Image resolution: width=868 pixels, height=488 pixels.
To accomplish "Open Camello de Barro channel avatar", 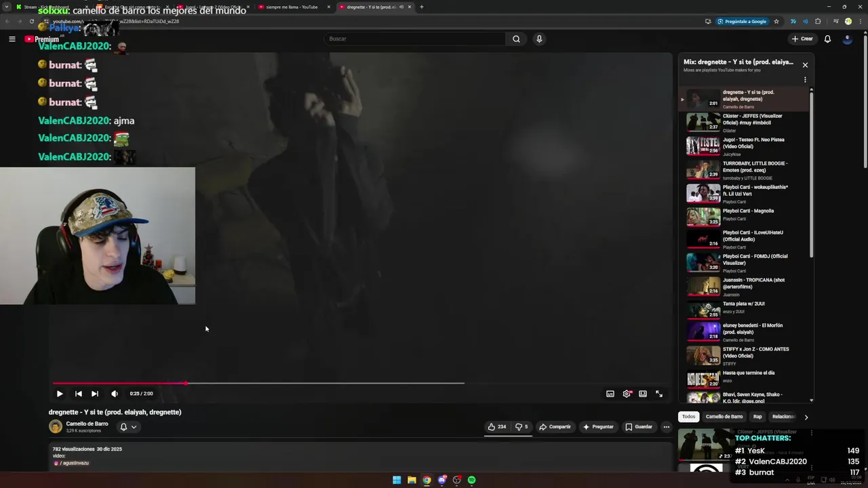I will [x=56, y=426].
